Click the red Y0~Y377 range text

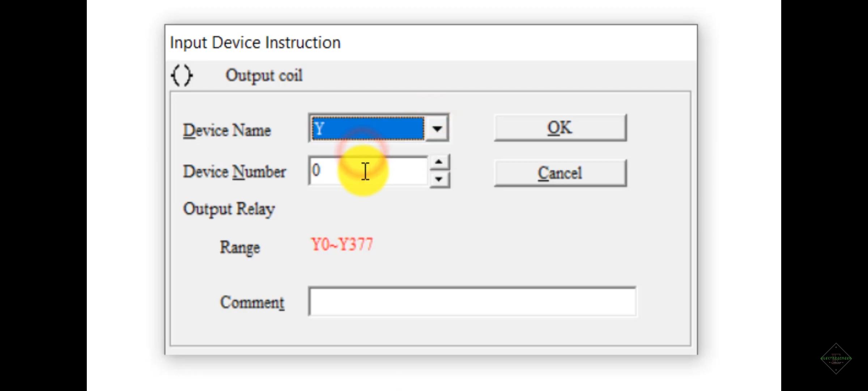[342, 245]
